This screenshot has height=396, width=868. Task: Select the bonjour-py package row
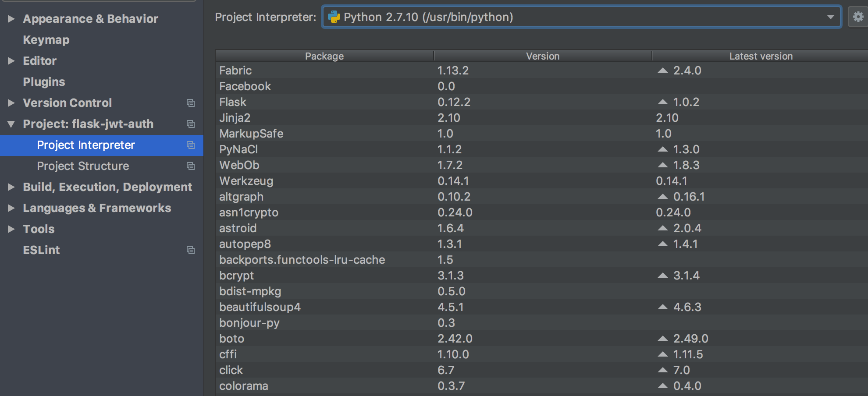(542, 323)
